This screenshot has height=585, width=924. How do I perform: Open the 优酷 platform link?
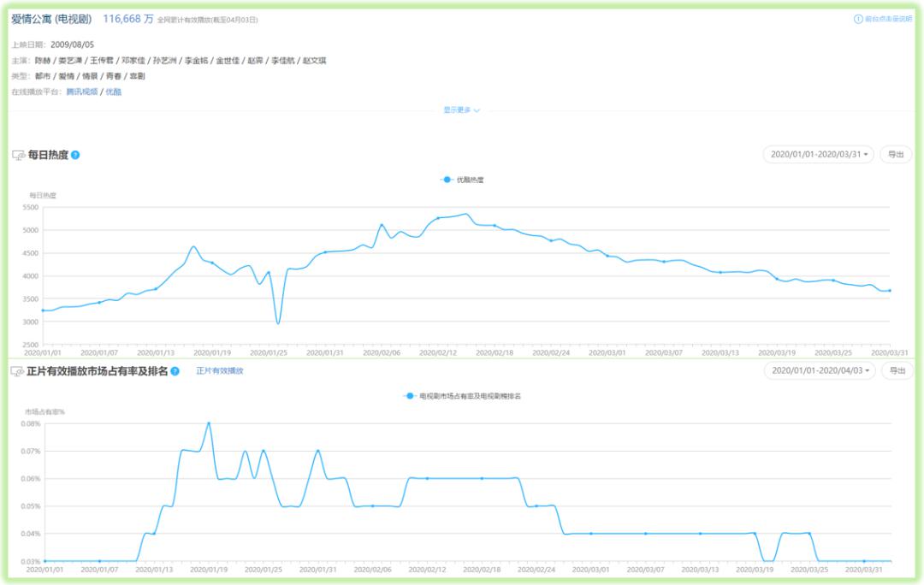[114, 92]
